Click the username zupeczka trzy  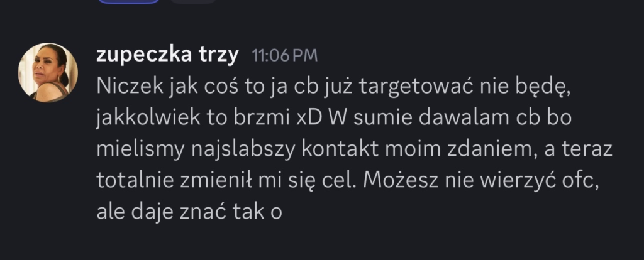(x=167, y=55)
